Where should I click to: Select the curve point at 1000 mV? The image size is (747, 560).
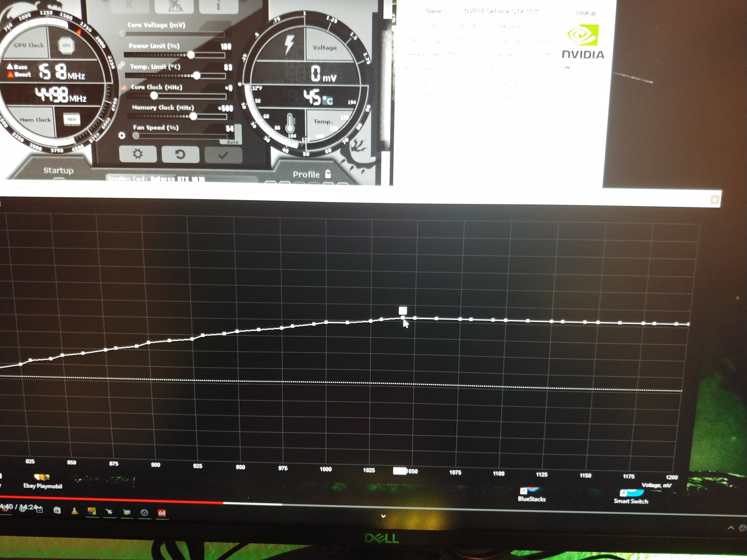pyautogui.click(x=326, y=322)
